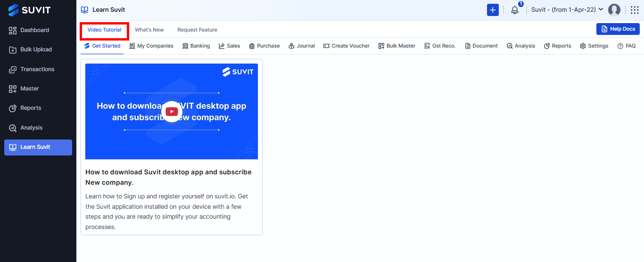The height and width of the screenshot is (262, 644).
Task: Click the title How to download Suvit desktop app
Action: [x=168, y=177]
